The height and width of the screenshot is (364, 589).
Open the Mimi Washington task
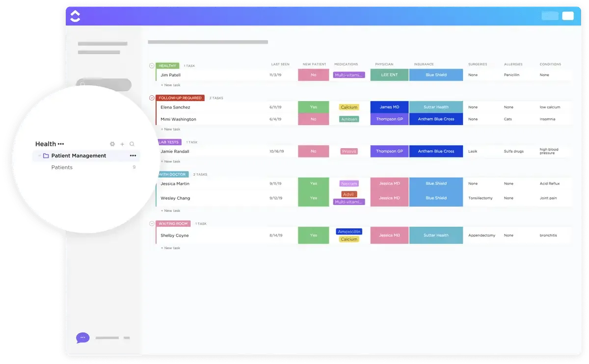178,119
